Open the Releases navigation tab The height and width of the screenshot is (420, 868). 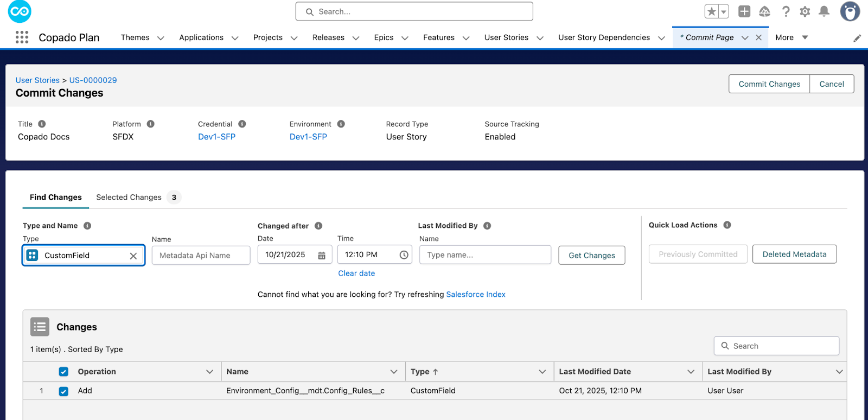point(328,37)
